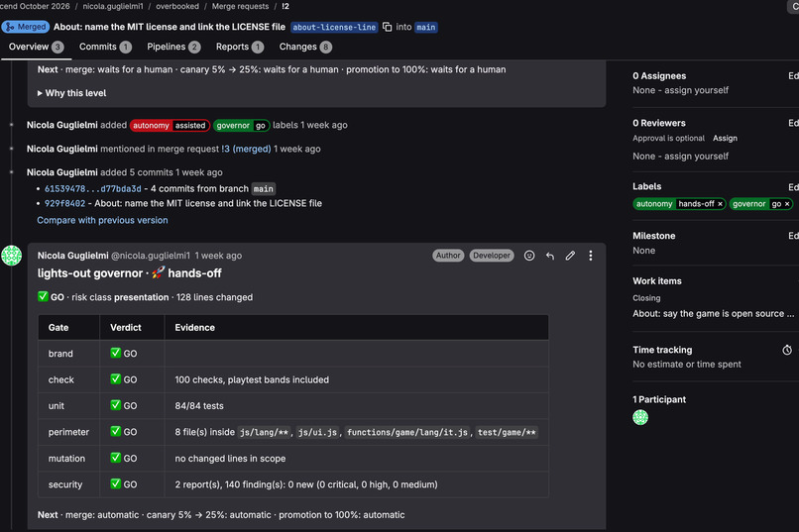
Task: Open the Commits tab
Action: (105, 47)
